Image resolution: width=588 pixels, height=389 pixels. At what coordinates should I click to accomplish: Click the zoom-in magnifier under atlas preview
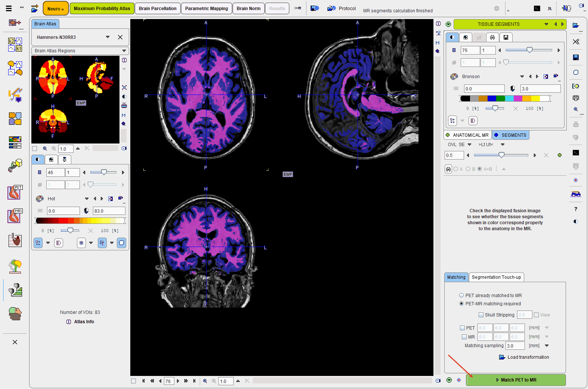click(45, 148)
